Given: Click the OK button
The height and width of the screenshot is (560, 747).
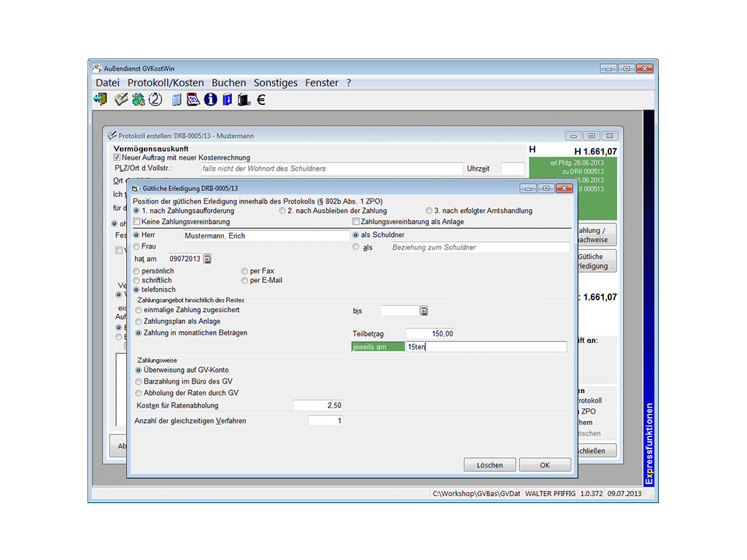Looking at the screenshot, I should click(x=545, y=464).
